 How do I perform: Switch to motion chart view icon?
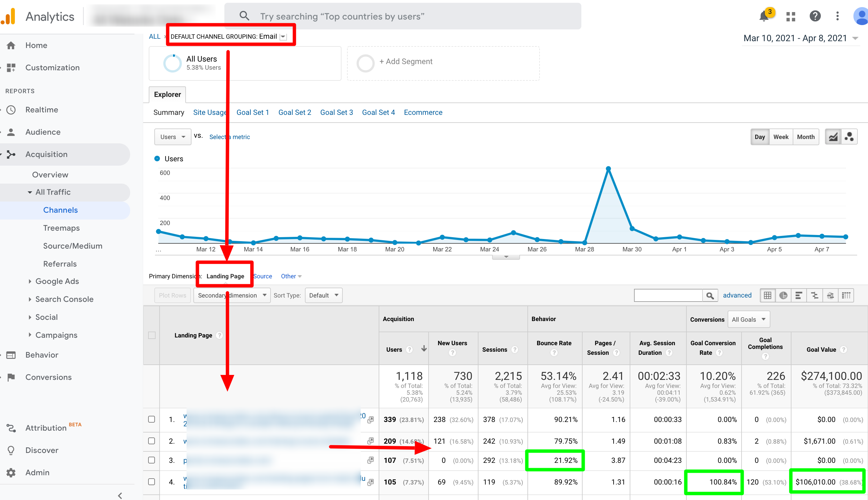pos(849,137)
